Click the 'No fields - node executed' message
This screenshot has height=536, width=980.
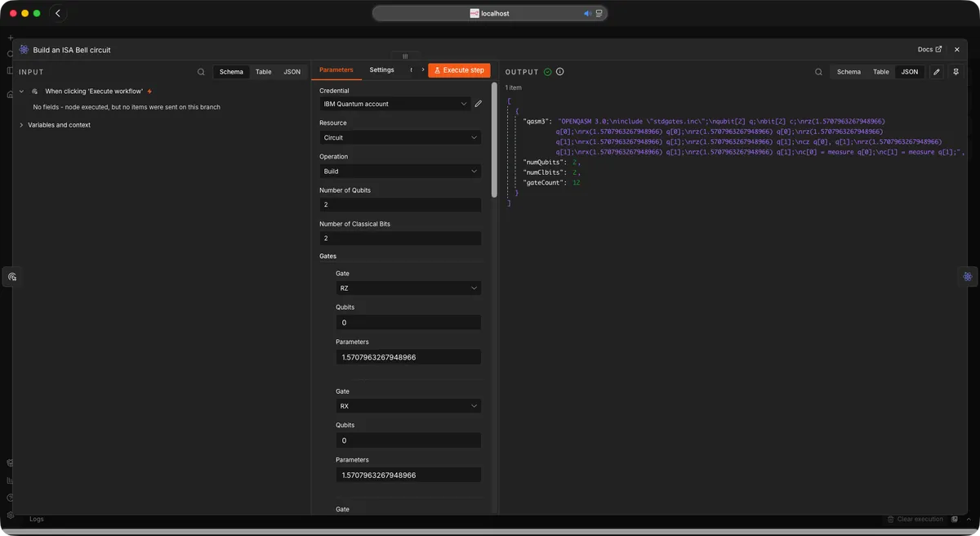pyautogui.click(x=127, y=107)
